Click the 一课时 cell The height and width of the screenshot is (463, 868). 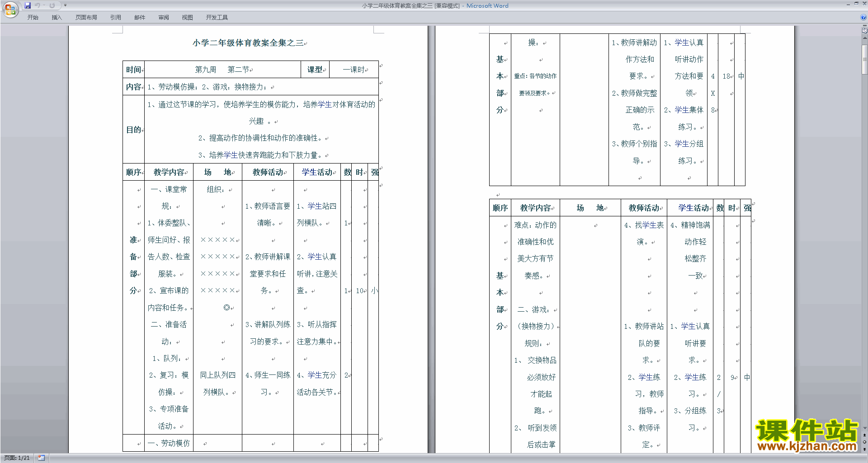click(x=354, y=70)
